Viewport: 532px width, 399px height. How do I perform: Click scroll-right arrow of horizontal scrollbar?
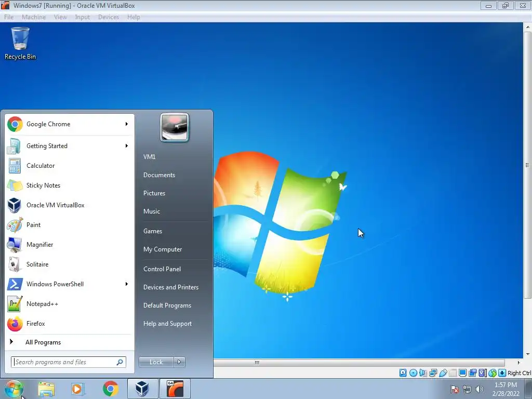coord(518,363)
